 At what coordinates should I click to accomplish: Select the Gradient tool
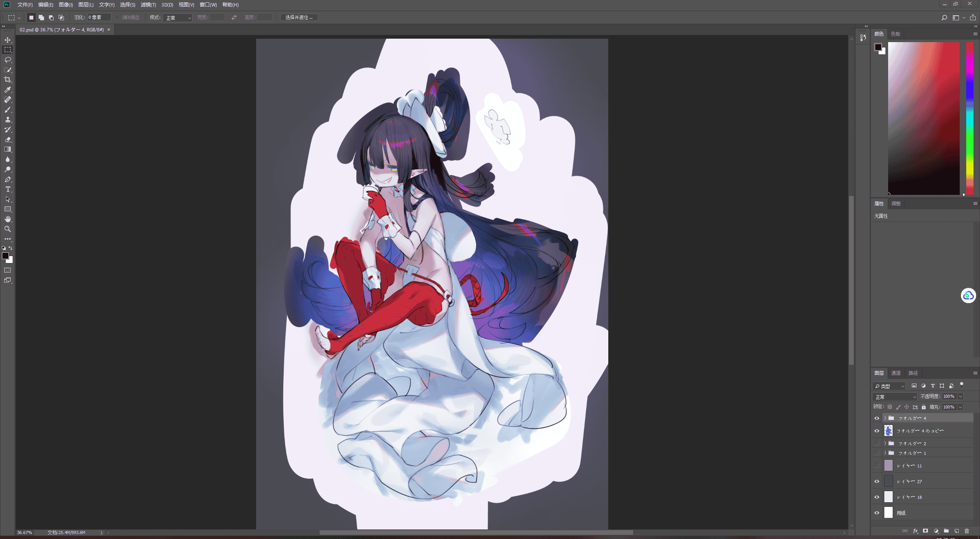pyautogui.click(x=8, y=149)
